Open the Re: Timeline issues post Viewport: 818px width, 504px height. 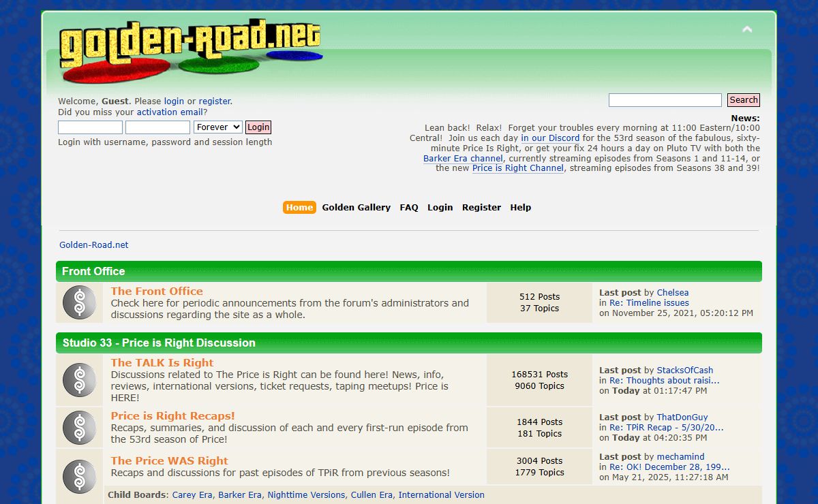(x=649, y=303)
